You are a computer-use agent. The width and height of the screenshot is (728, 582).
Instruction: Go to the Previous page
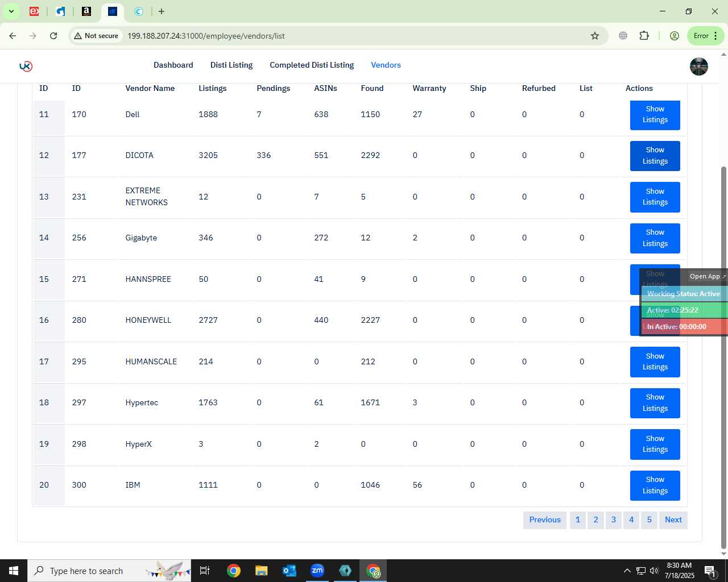pos(545,520)
